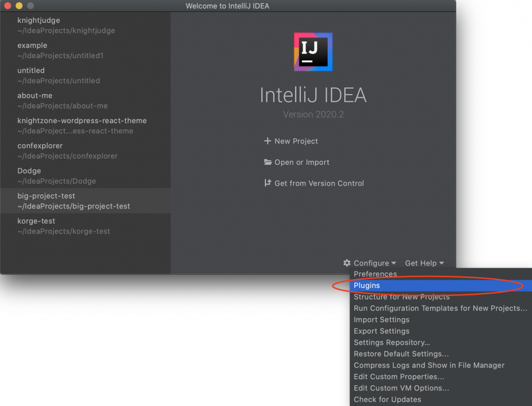Choose Export Settings

441,331
